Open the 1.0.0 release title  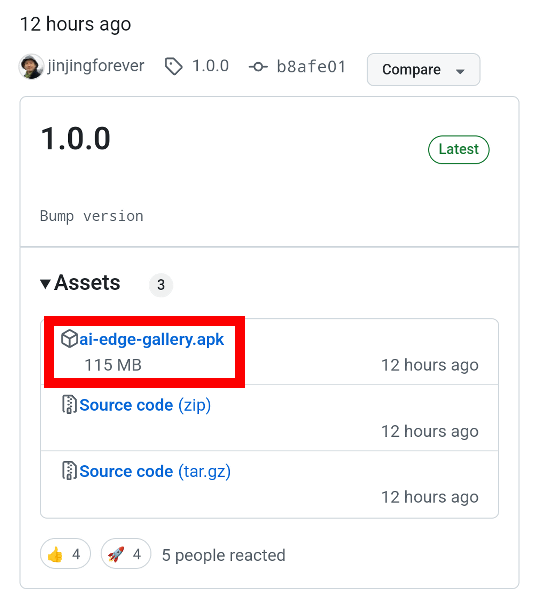[76, 139]
